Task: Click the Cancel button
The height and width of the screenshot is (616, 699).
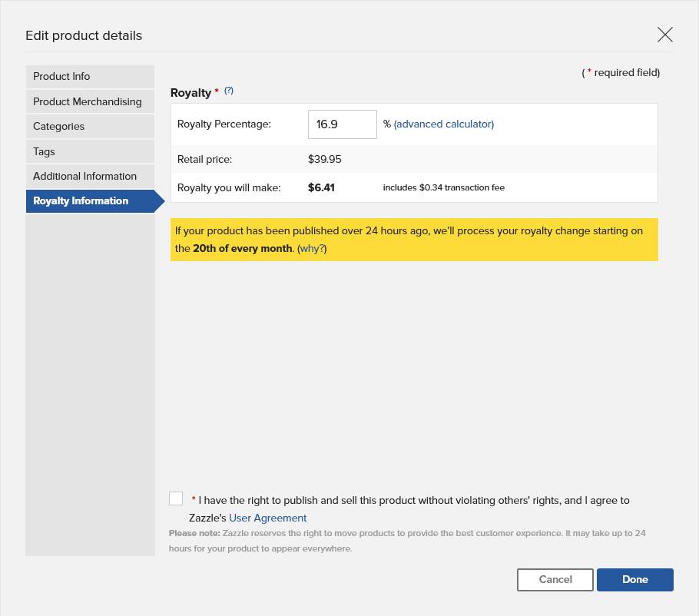Action: click(555, 579)
